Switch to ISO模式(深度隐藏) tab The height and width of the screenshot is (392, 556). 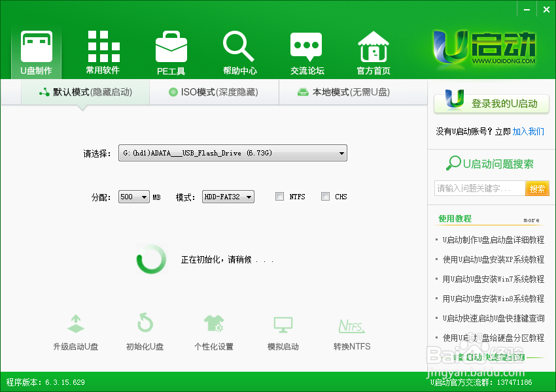(214, 92)
